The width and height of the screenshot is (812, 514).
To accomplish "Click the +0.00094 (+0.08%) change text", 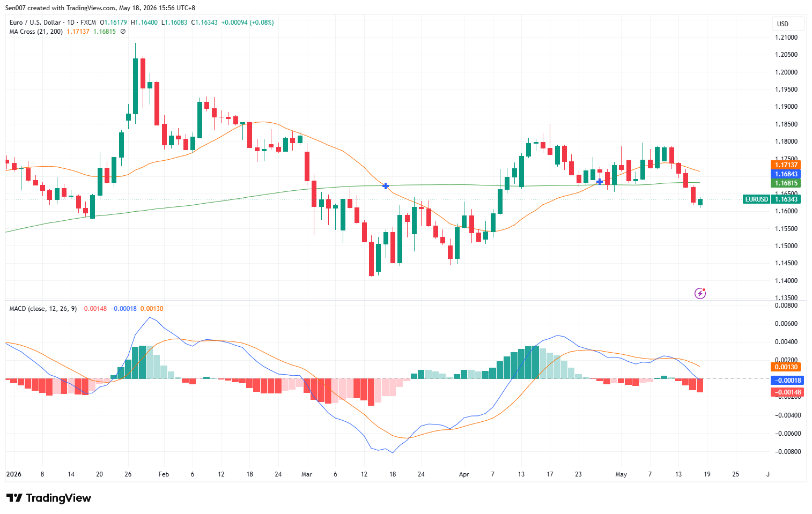I will (x=248, y=23).
